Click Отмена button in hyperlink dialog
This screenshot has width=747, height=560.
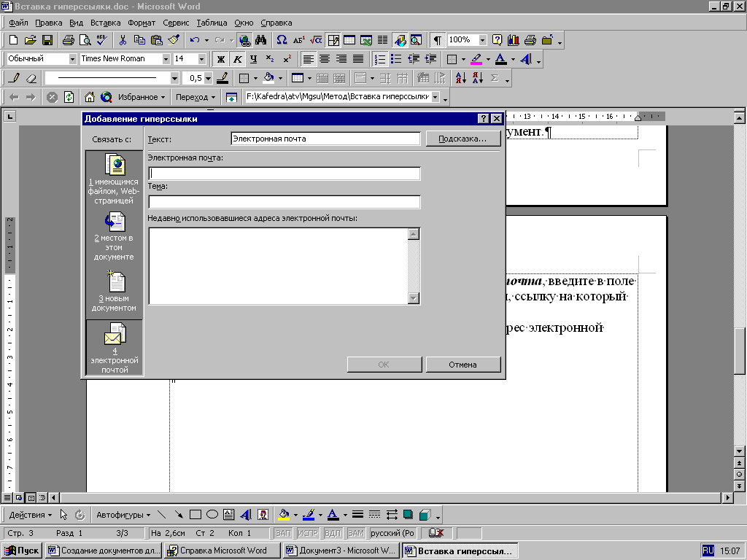tap(463, 365)
